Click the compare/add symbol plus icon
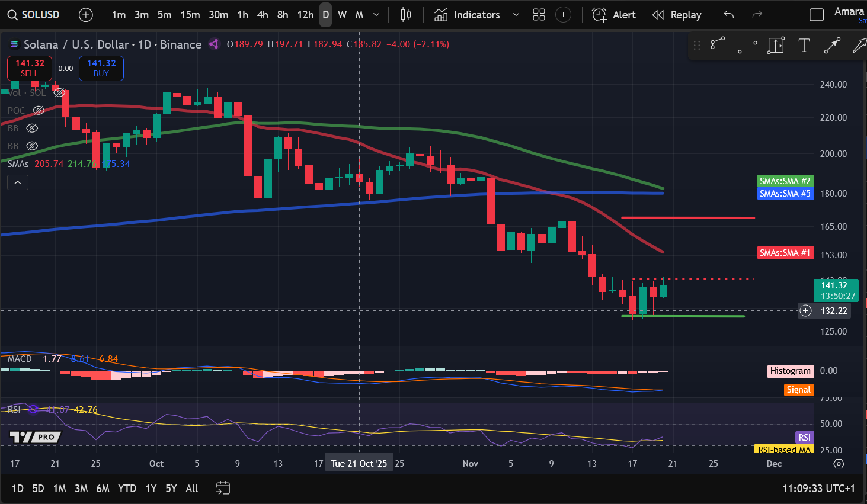This screenshot has height=504, width=867. point(86,14)
